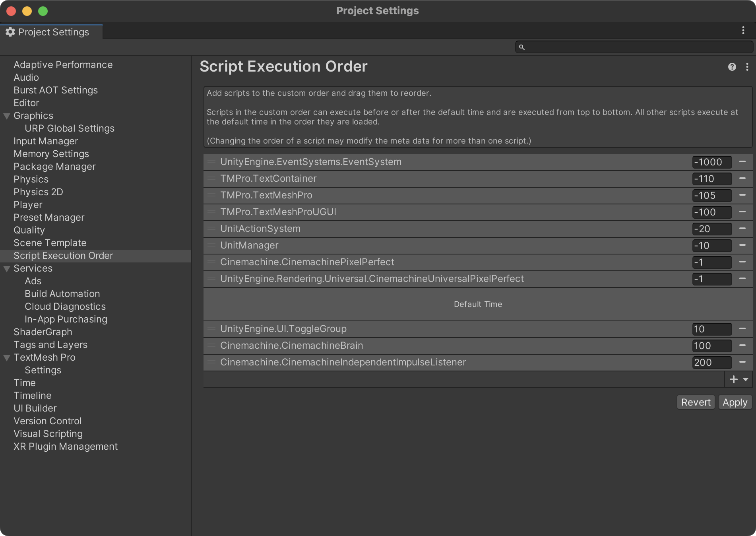Open URP Global Settings under Graphics
This screenshot has height=536, width=756.
pos(70,128)
